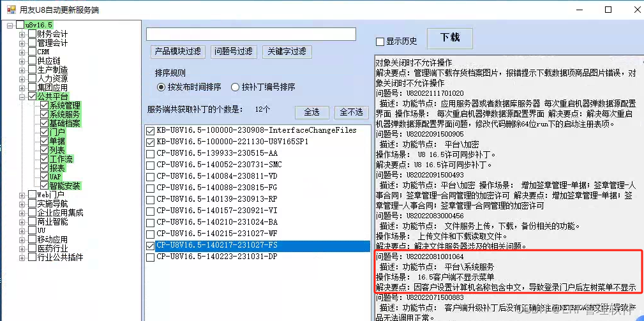Select 按发布时间排序 radio button

pos(161,87)
